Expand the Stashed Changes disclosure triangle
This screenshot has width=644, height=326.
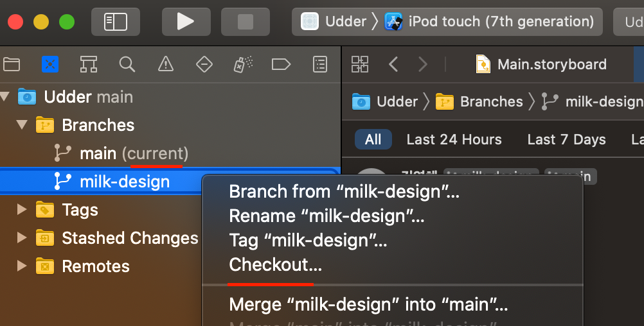click(22, 238)
